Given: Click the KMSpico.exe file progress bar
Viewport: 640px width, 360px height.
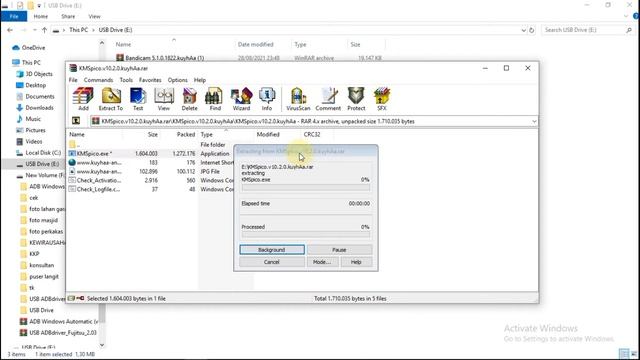Looking at the screenshot, I should [x=306, y=188].
